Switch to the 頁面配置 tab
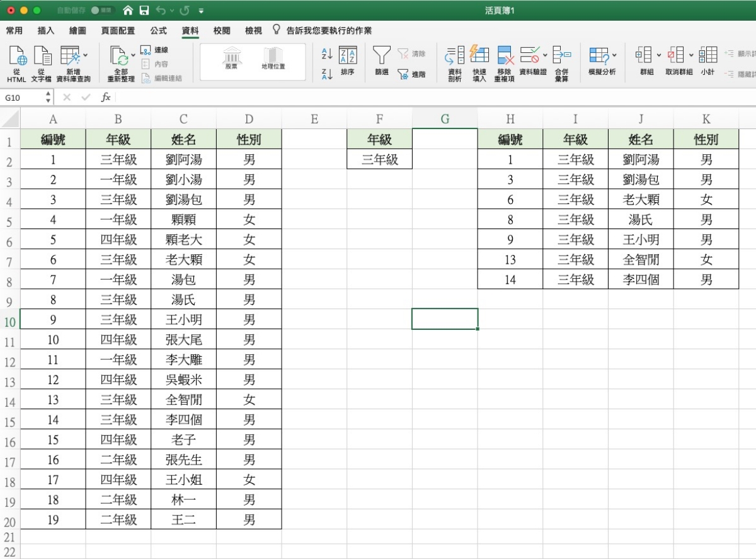The image size is (756, 559). [x=118, y=30]
